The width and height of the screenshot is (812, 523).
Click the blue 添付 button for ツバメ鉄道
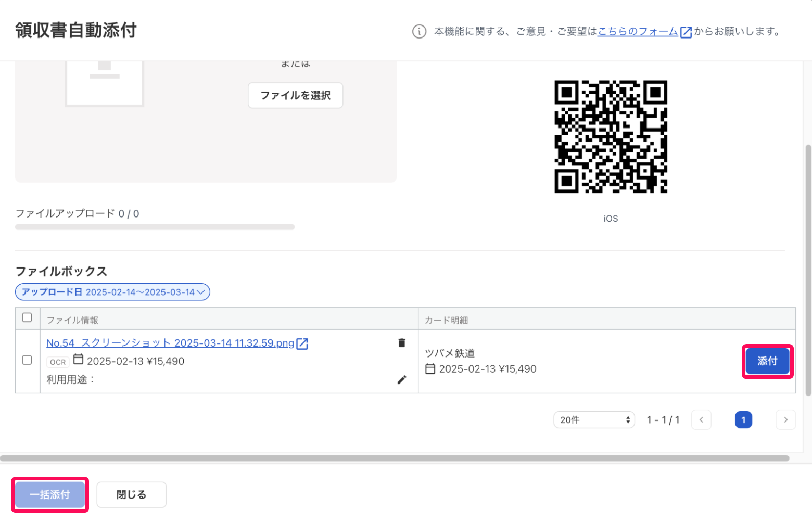click(768, 361)
